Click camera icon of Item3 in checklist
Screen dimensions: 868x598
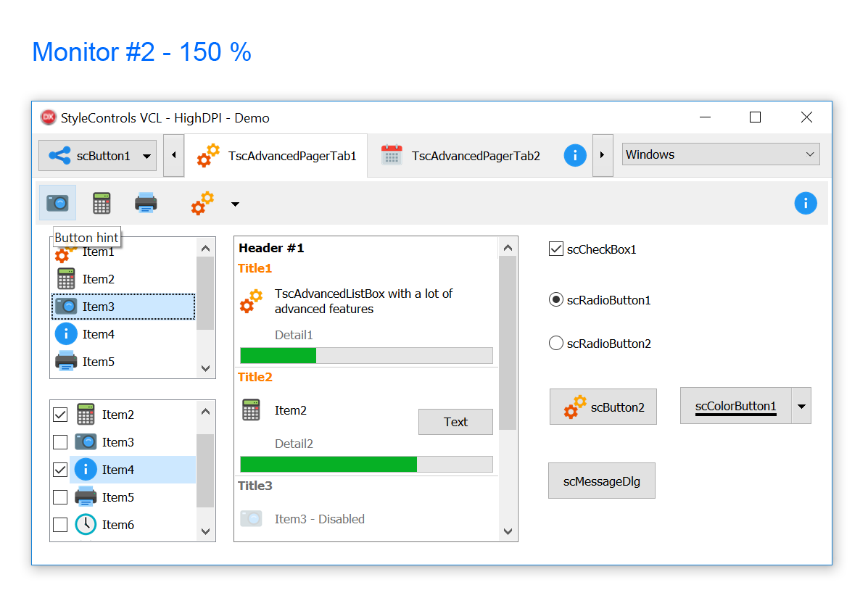tap(86, 441)
